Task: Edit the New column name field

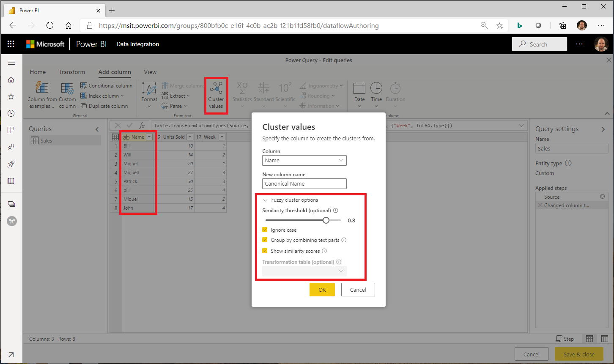Action: [x=304, y=184]
